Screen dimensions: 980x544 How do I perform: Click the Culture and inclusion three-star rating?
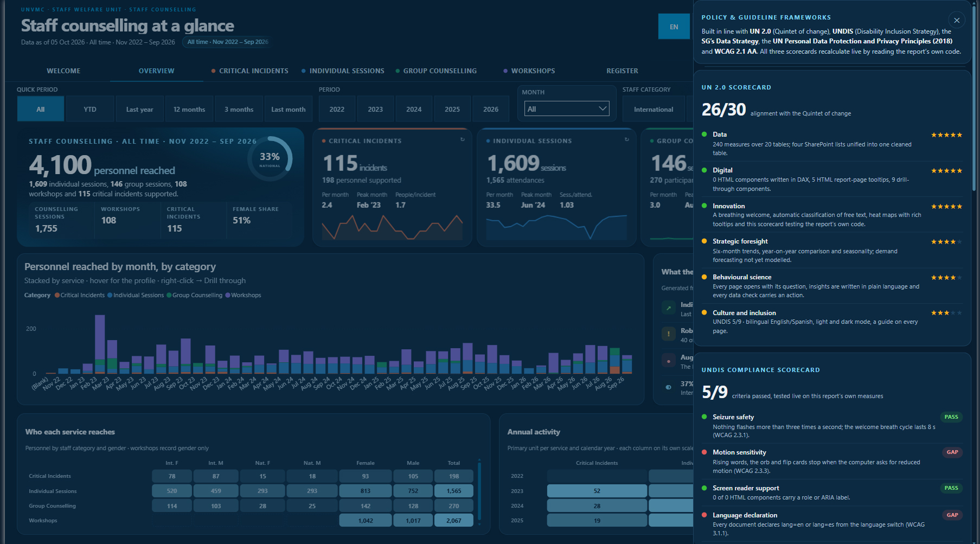coord(946,313)
